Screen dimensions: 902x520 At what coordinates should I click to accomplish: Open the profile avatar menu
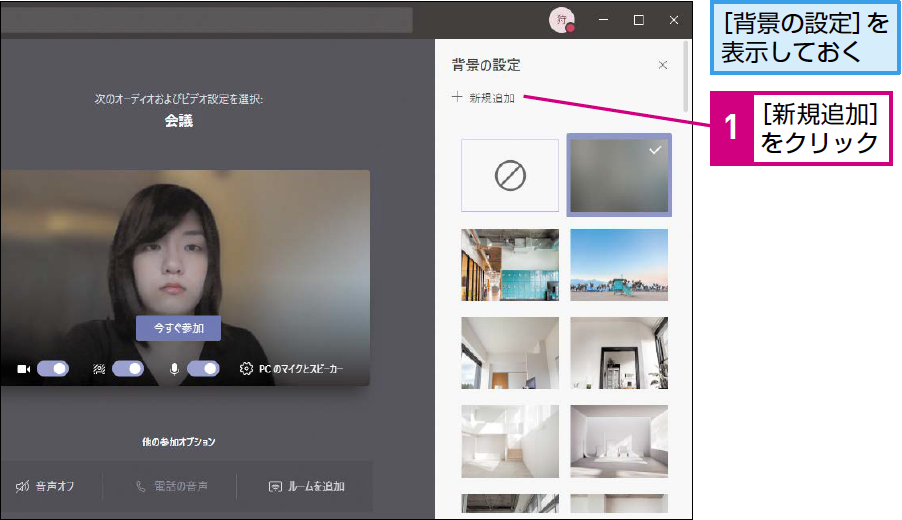[561, 20]
